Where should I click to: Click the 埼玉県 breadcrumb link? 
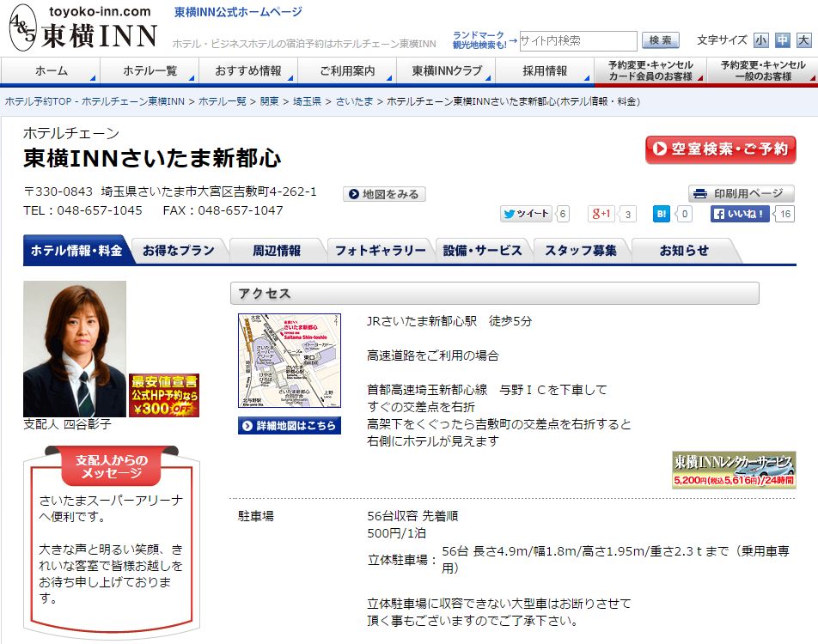tap(306, 101)
